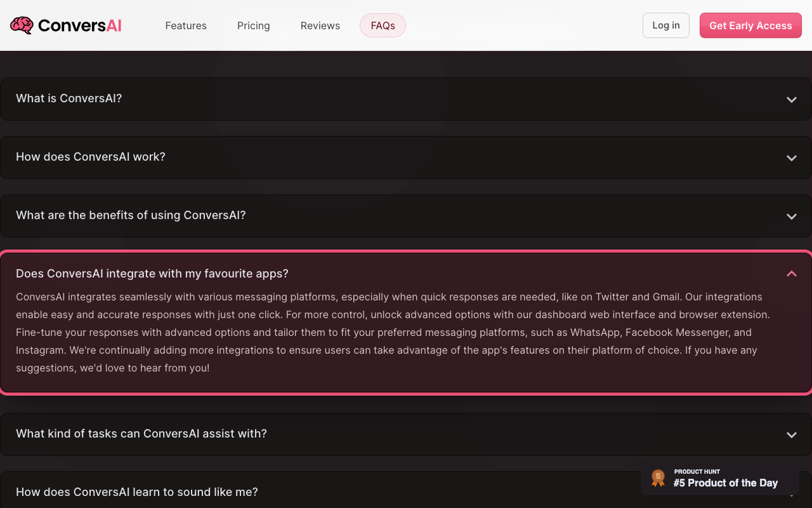This screenshot has width=812, height=508.
Task: Expand the 'What is ConversAI?' chevron
Action: (792, 100)
